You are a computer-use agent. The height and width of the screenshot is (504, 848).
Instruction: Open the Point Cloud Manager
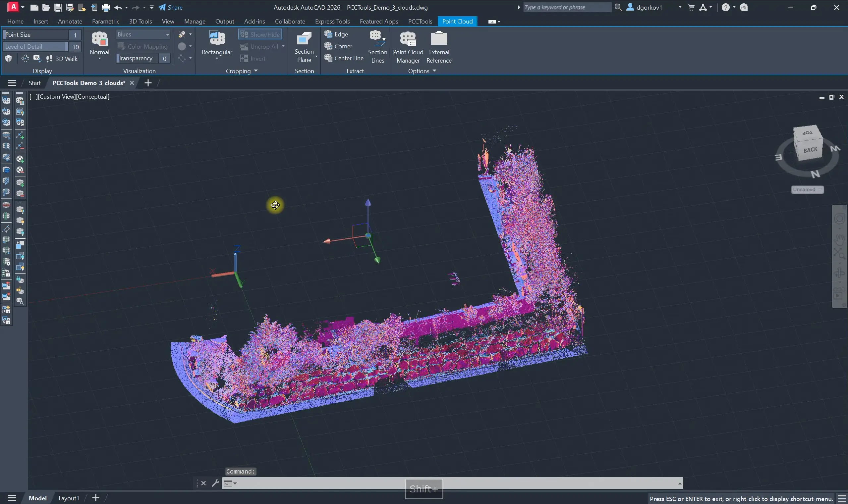click(x=408, y=40)
